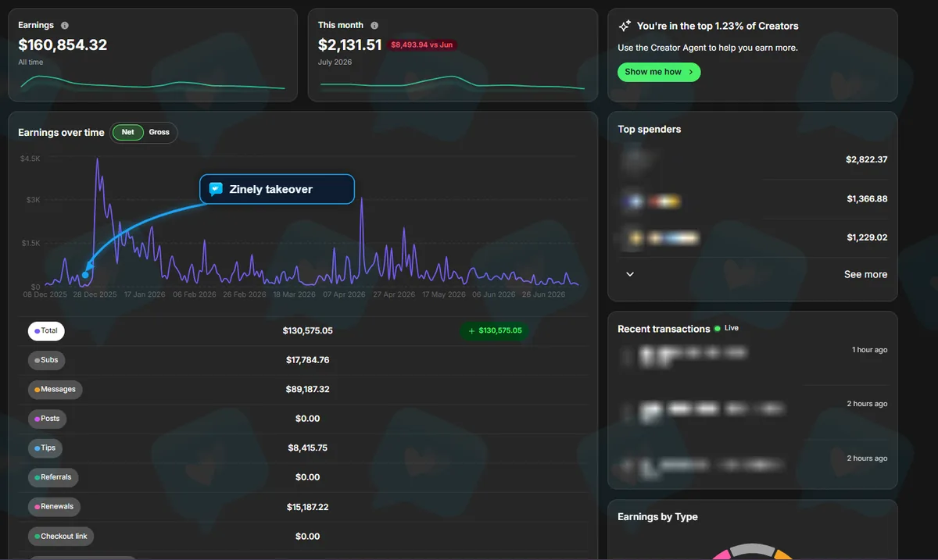The image size is (938, 560).
Task: Toggle the Posts series pill
Action: coord(48,419)
